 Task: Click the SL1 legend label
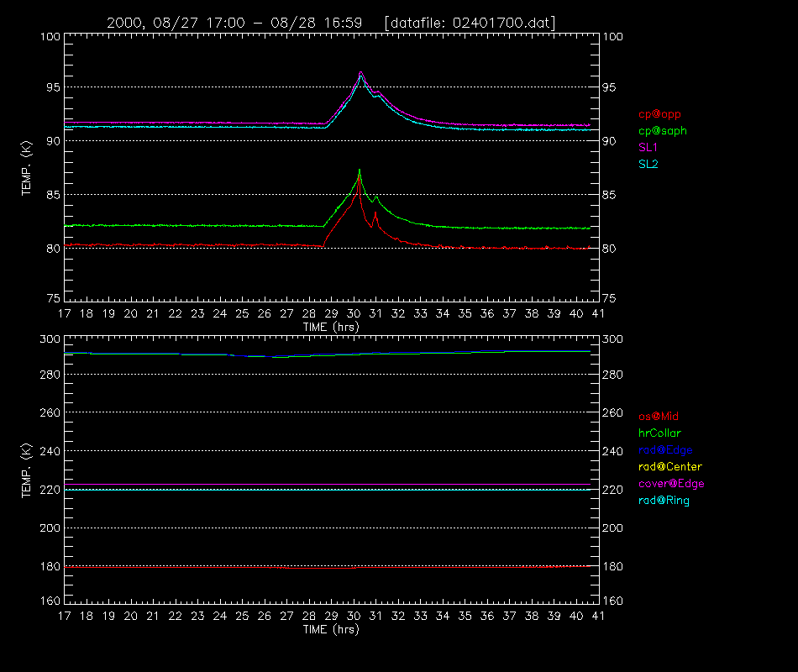[x=648, y=148]
